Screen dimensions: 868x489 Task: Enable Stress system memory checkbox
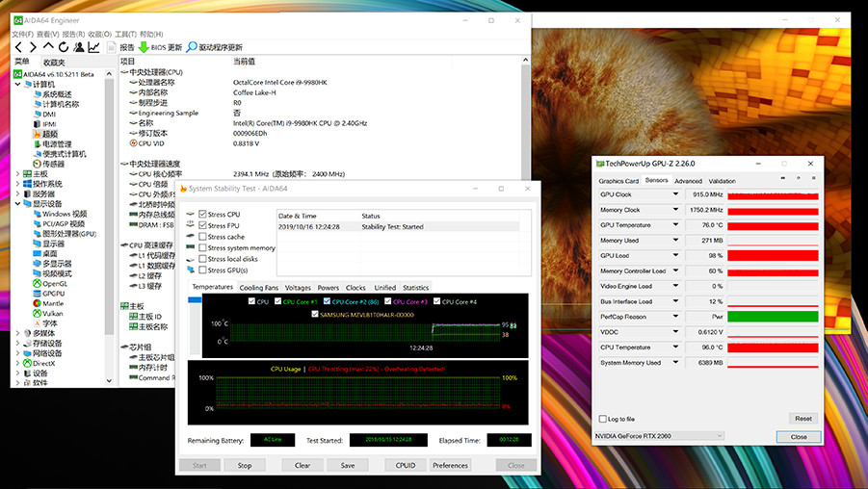coord(202,247)
